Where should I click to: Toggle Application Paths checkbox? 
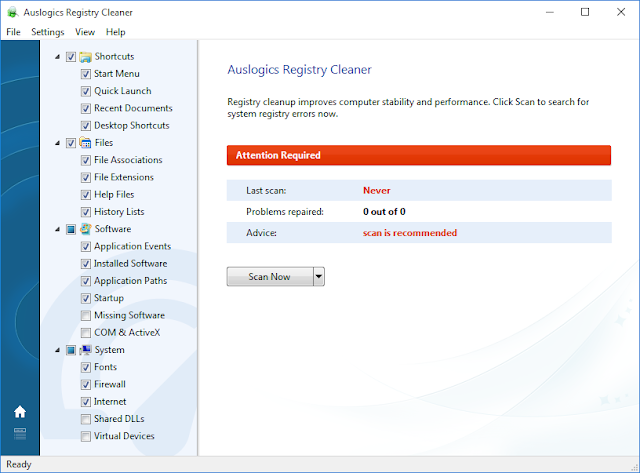(x=86, y=281)
